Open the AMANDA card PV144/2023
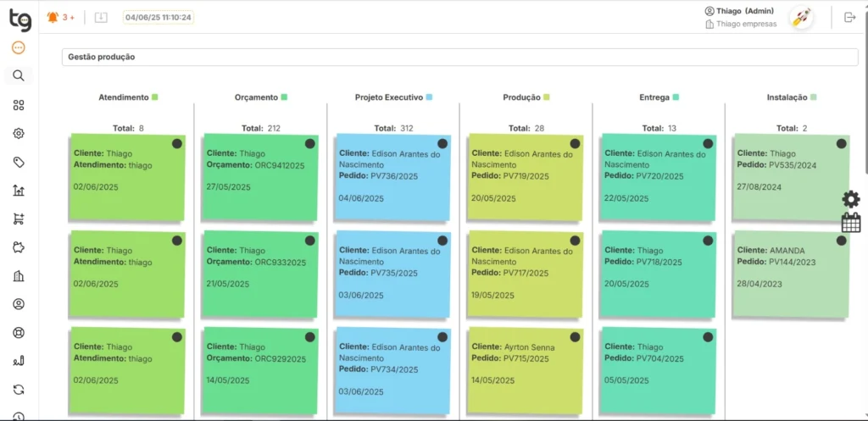The image size is (868, 421). (x=790, y=274)
